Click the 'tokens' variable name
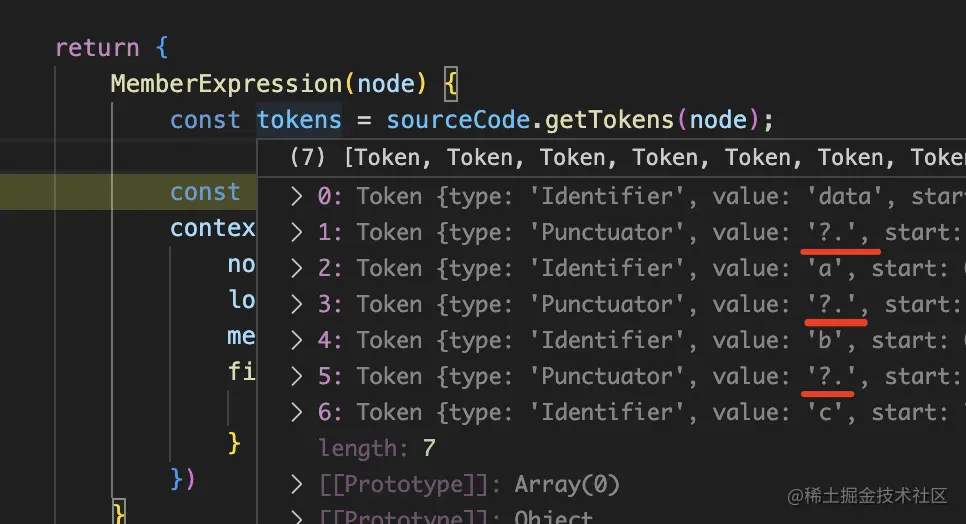This screenshot has width=966, height=524. click(299, 120)
